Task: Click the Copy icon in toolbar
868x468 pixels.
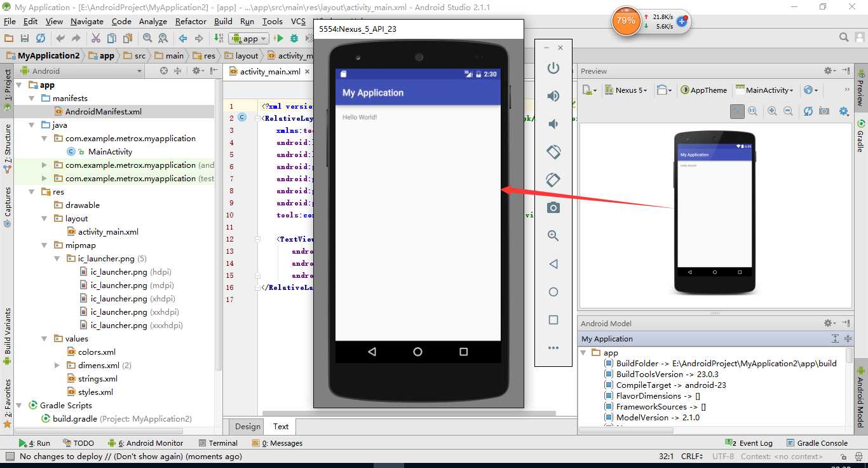Action: 112,38
